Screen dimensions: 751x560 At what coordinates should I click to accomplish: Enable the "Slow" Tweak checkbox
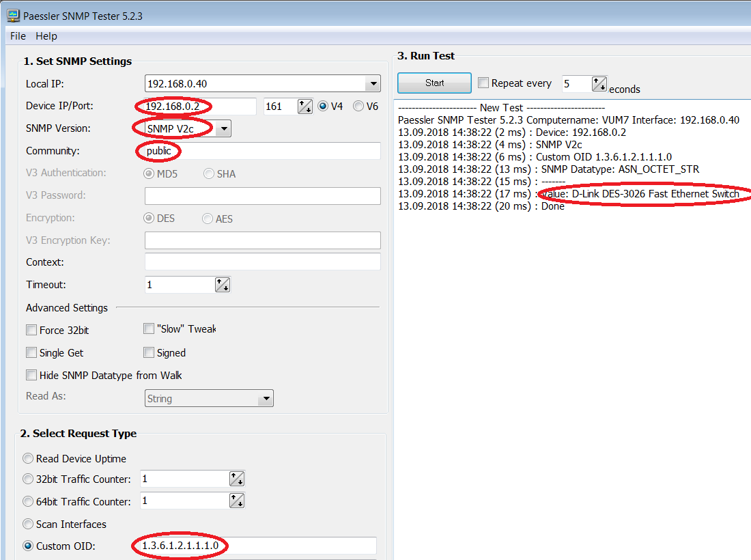click(149, 328)
